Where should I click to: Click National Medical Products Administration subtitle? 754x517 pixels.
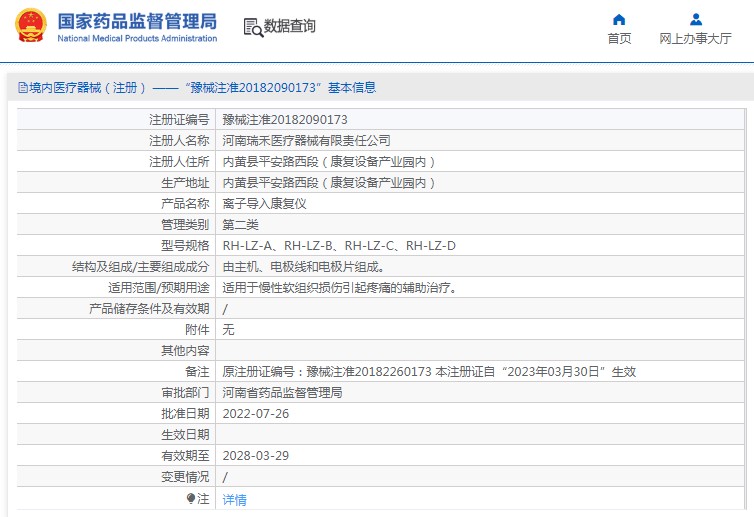point(137,38)
